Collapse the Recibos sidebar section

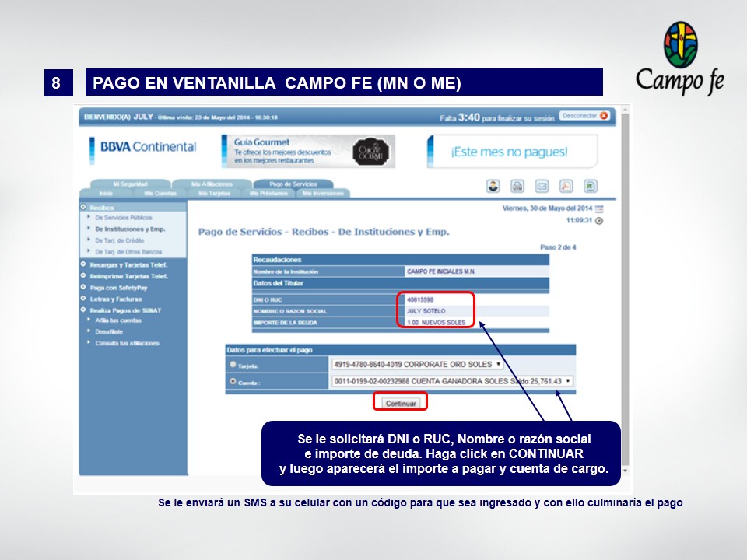coord(83,207)
